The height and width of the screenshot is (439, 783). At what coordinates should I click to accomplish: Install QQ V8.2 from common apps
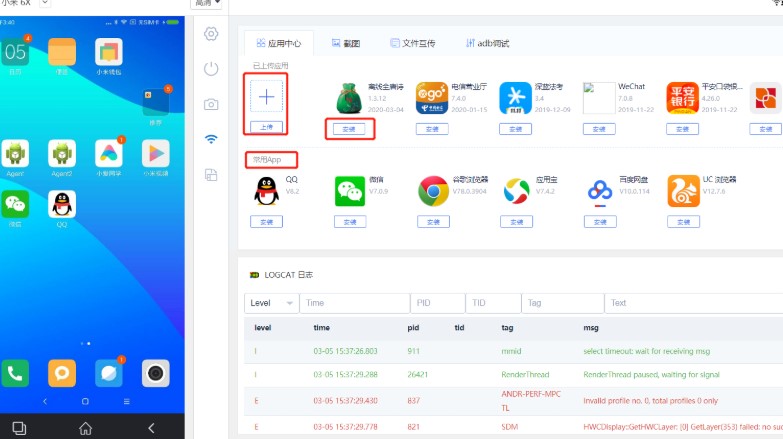point(267,222)
